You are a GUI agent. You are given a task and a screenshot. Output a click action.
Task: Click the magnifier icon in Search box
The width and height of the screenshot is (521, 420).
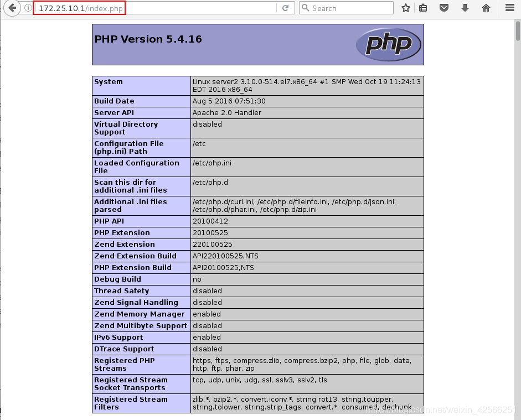pos(306,8)
